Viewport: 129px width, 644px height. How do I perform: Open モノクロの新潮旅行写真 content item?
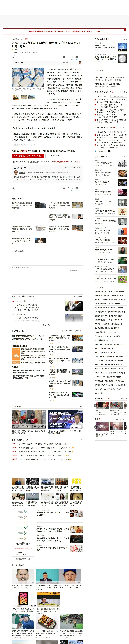[103, 163]
